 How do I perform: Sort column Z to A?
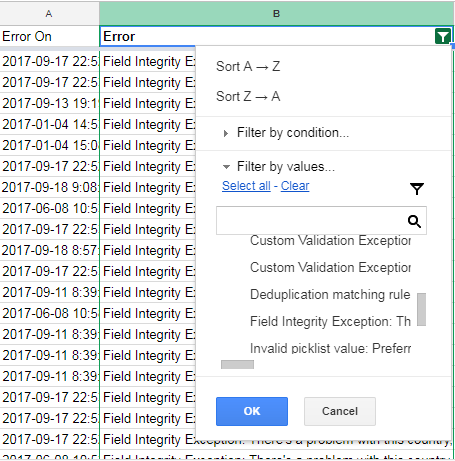[248, 96]
